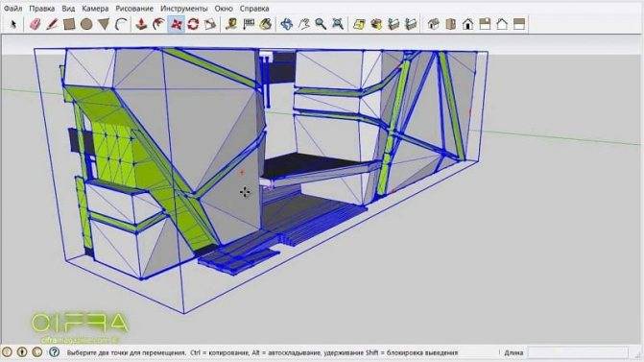Activate the Push/Pull tool

coord(141,24)
